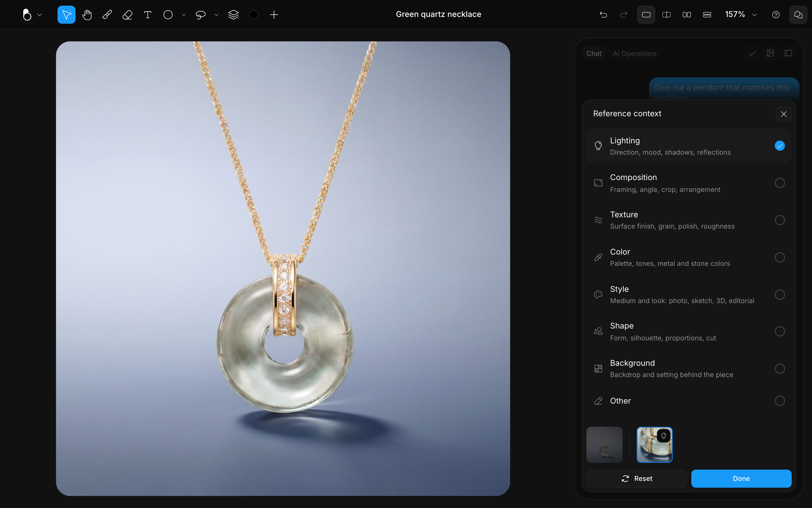812x508 pixels.
Task: Select the arrow pointer tool
Action: (67, 15)
